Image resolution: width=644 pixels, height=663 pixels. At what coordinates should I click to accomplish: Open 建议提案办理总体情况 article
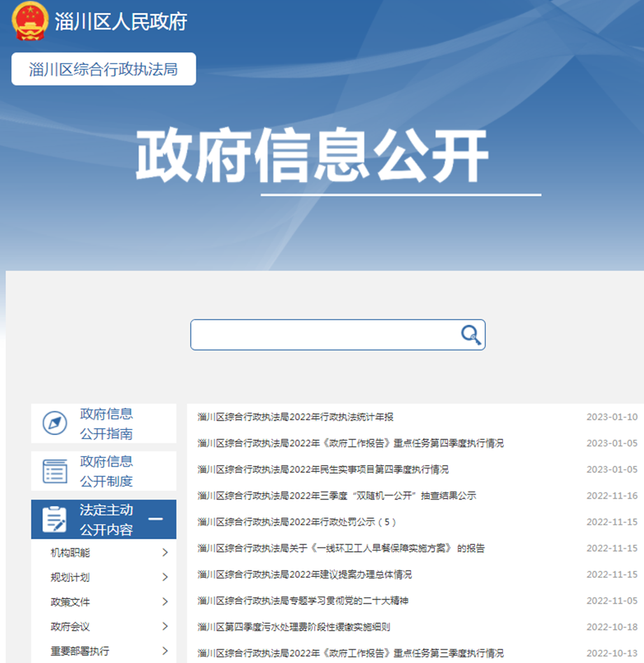pos(304,574)
